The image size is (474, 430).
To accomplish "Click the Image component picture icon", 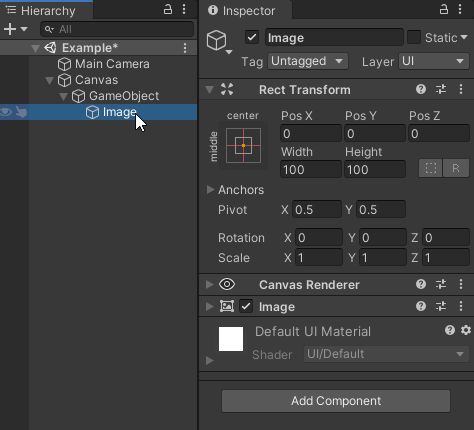I will [x=227, y=306].
